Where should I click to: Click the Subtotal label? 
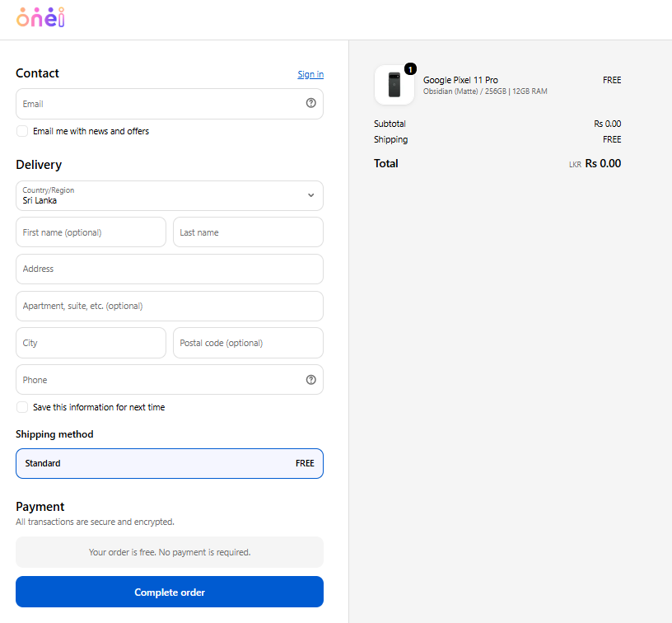tap(390, 124)
